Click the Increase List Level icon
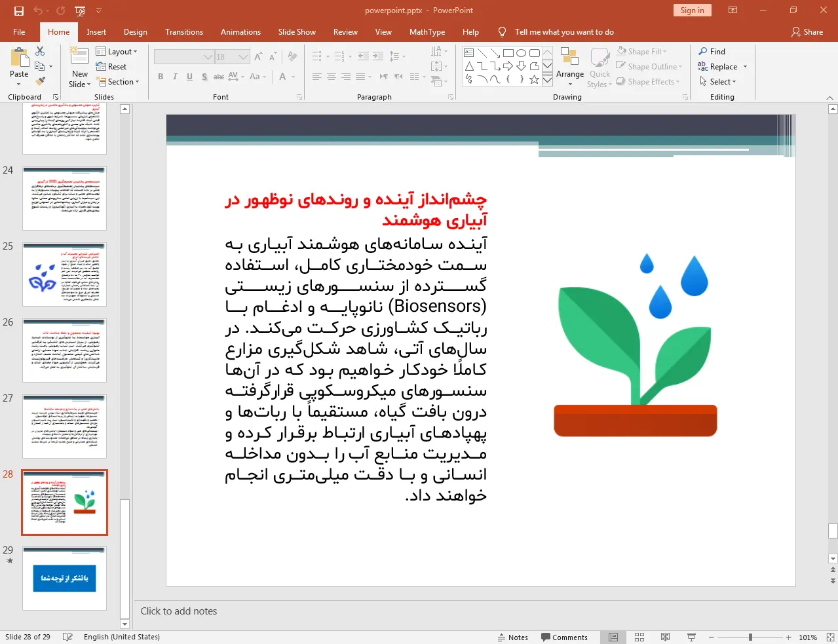838x644 pixels. [378, 56]
